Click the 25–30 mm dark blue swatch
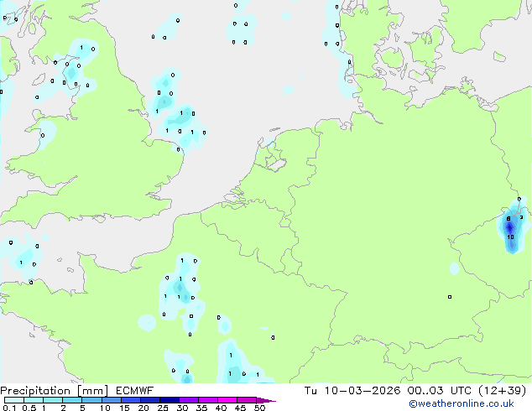The image size is (532, 411). tap(170, 400)
